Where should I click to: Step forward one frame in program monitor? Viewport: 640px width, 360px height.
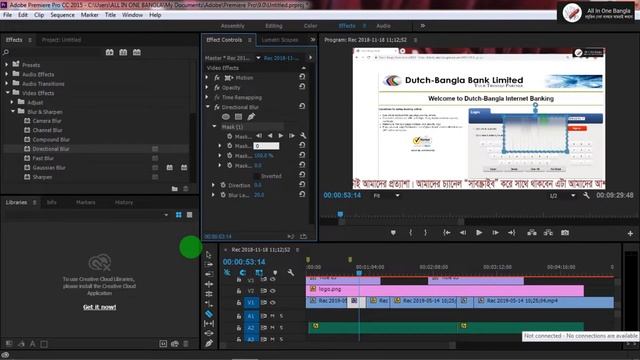[495, 233]
